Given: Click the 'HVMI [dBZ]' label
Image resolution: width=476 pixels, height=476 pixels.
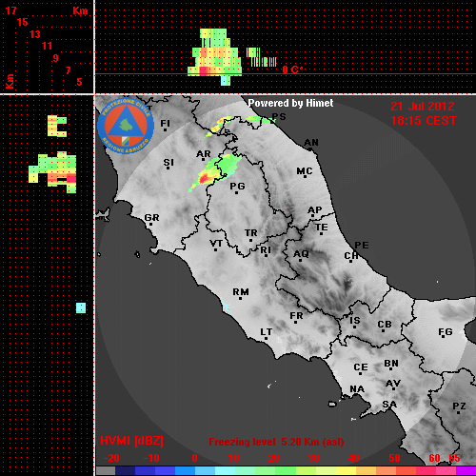Looking at the screenshot, I should [131, 441].
